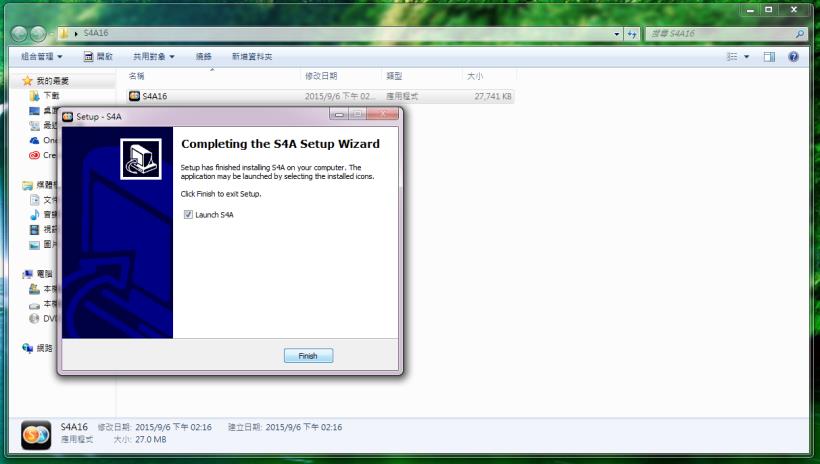This screenshot has width=820, height=464.
Task: Open address bar history dropdown arrow
Action: [x=617, y=34]
